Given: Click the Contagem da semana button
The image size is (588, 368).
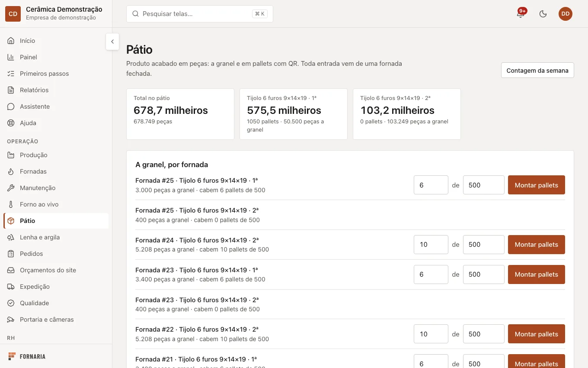Looking at the screenshot, I should [537, 70].
